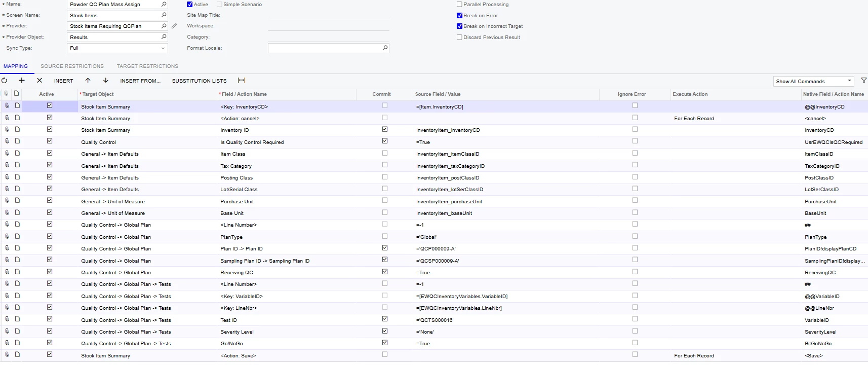
Task: Enable the Parallel Processing checkbox
Action: coord(459,4)
